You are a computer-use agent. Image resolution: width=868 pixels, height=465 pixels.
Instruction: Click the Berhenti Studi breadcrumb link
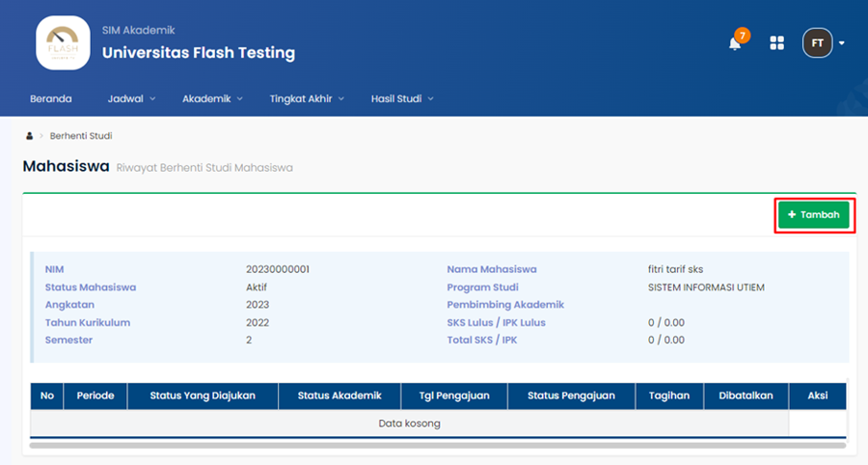[81, 136]
